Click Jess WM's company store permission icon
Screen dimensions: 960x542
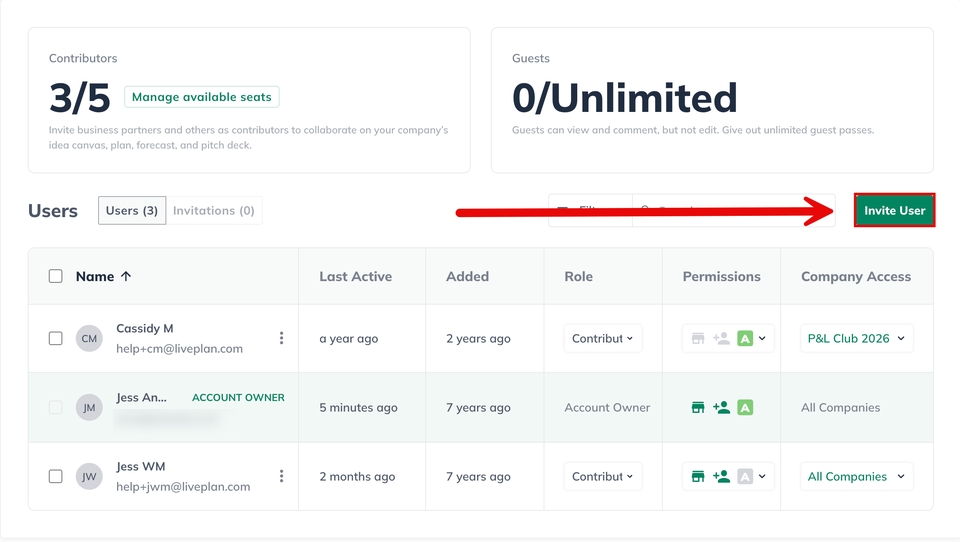click(x=698, y=476)
